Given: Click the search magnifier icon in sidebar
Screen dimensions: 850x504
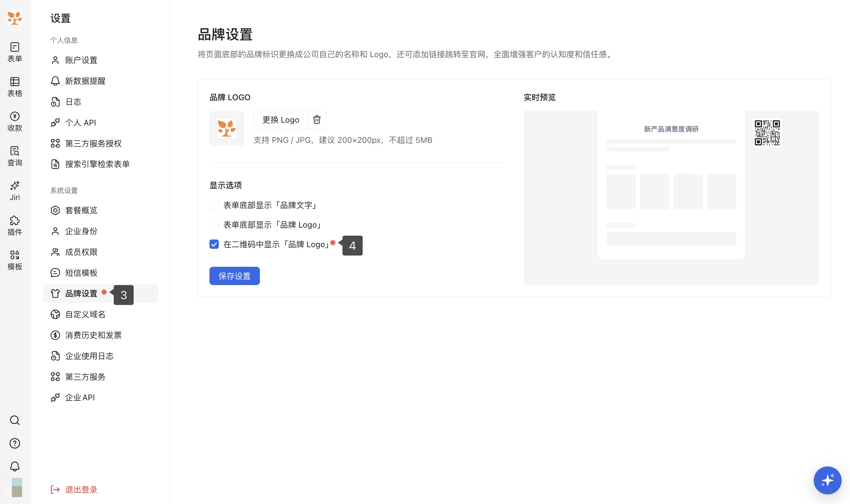Looking at the screenshot, I should [x=14, y=420].
